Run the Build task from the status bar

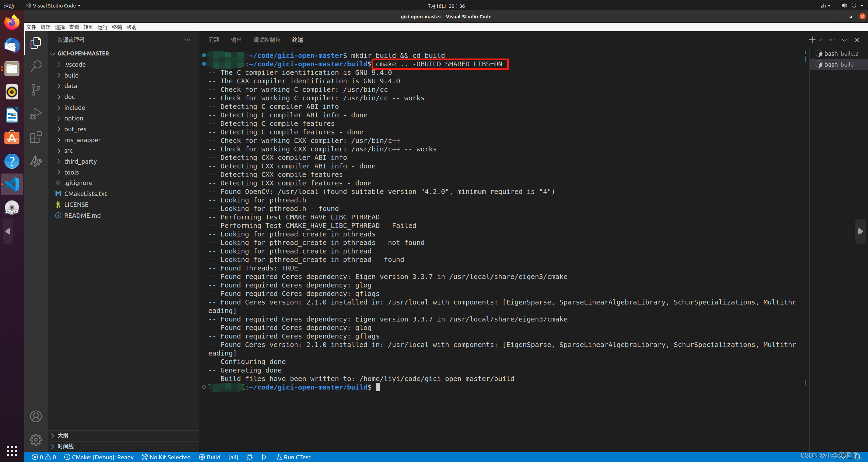[210, 457]
